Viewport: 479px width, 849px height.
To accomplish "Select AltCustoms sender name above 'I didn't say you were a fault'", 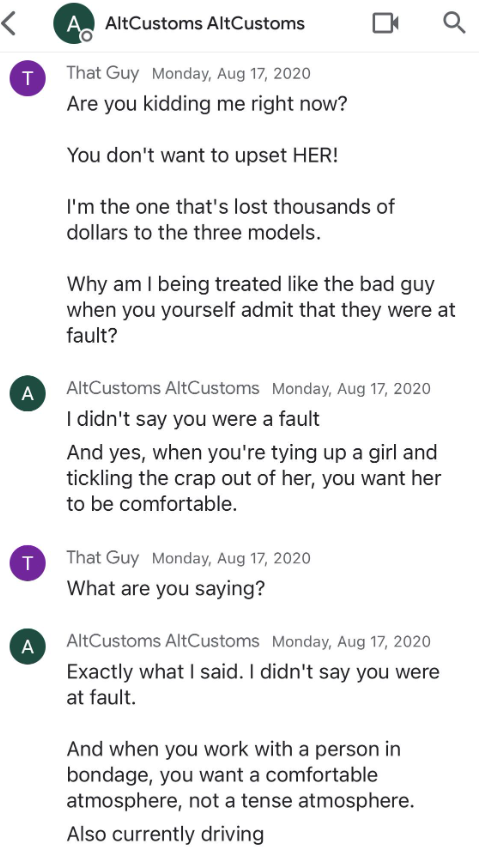I will (x=163, y=388).
